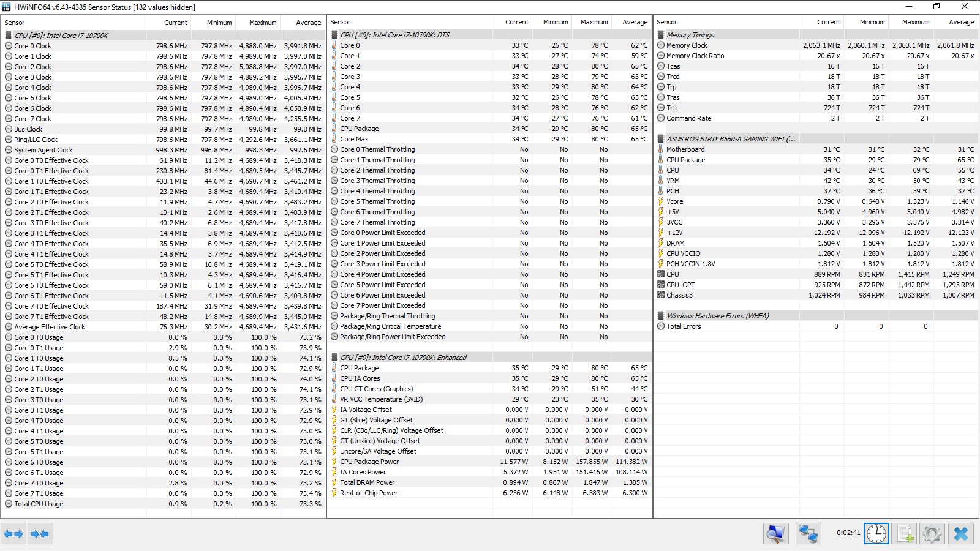This screenshot has width=980, height=551.
Task: Select Core 7 T1 Effective Clock row
Action: click(x=163, y=317)
